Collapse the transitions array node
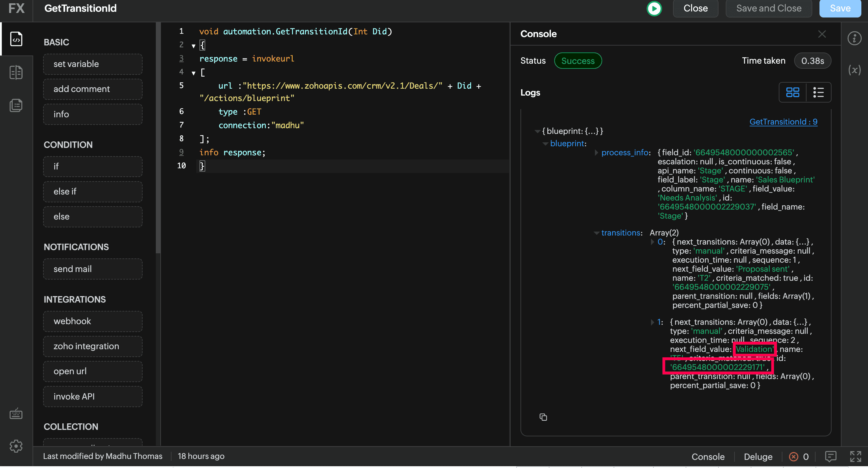This screenshot has width=868, height=468. (x=596, y=233)
